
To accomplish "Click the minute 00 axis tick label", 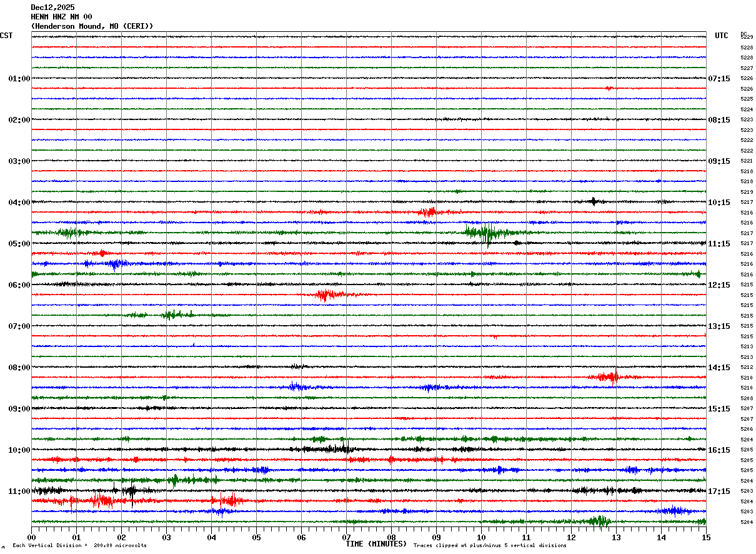I will (x=31, y=537).
